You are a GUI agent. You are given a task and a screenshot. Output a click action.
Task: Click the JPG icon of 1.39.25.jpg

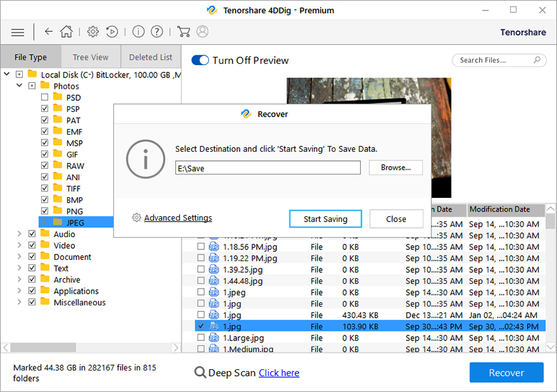point(214,270)
